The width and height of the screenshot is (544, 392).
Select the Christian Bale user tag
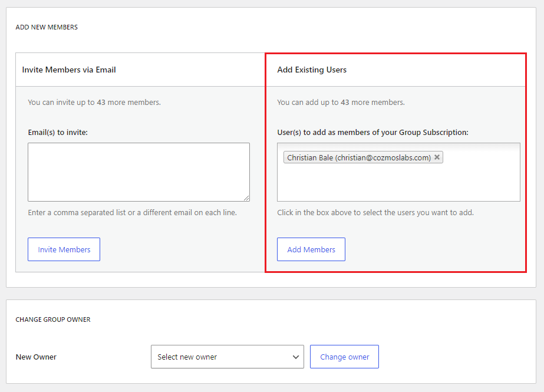[x=359, y=157]
